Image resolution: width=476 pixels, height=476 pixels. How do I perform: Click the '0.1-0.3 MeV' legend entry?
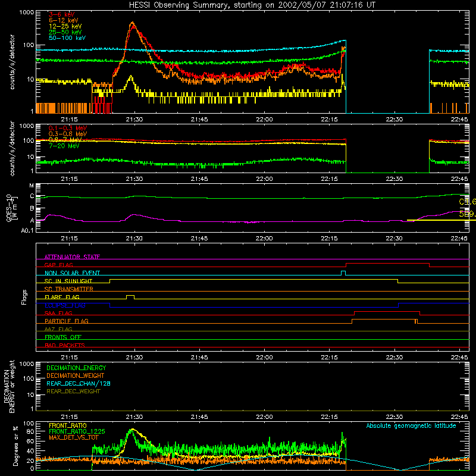[x=68, y=128]
